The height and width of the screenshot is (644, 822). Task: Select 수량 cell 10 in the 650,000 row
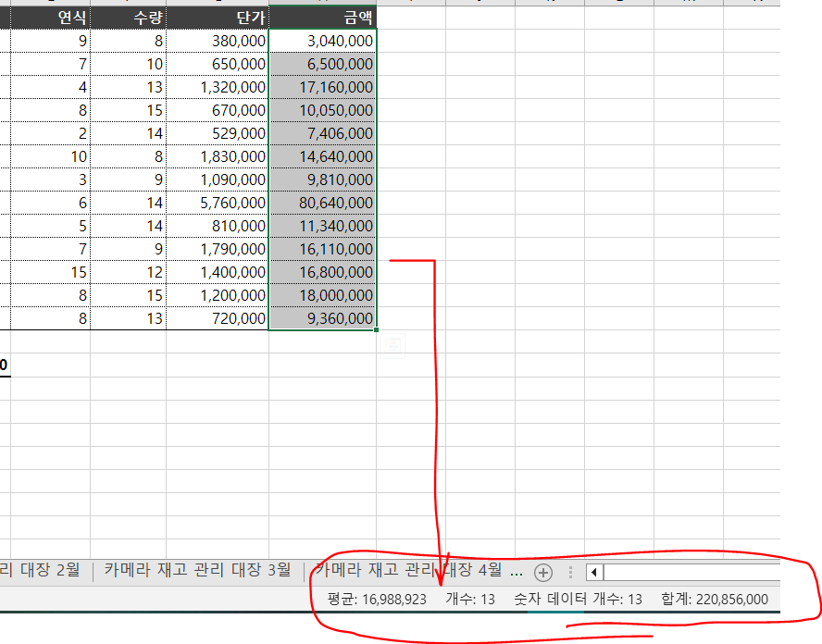(129, 64)
